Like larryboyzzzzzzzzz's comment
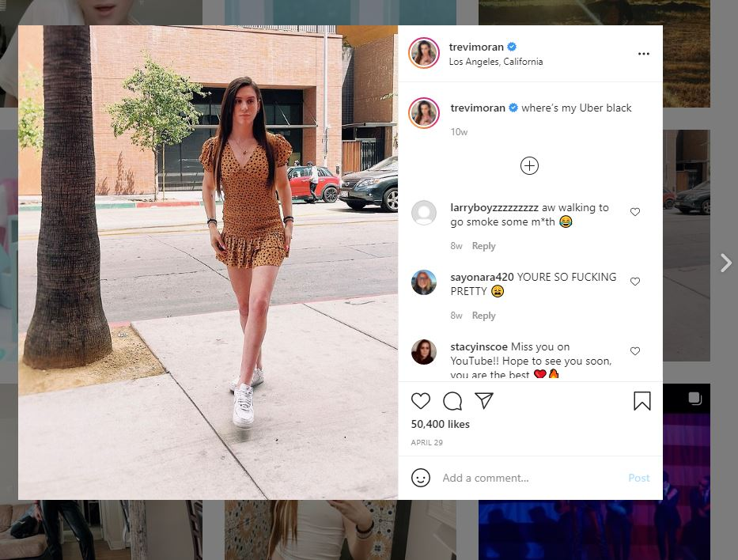The width and height of the screenshot is (738, 560). (x=635, y=212)
